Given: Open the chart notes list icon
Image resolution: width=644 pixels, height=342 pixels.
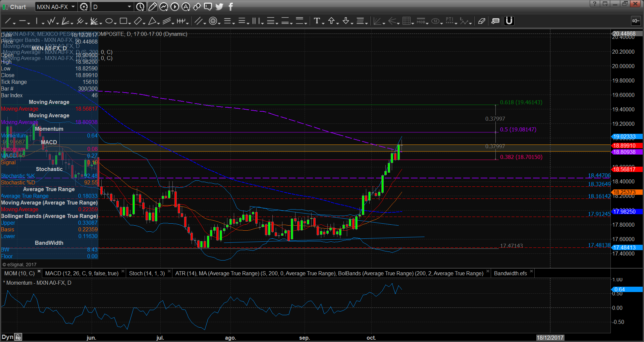Looking at the screenshot, I should pos(495,21).
